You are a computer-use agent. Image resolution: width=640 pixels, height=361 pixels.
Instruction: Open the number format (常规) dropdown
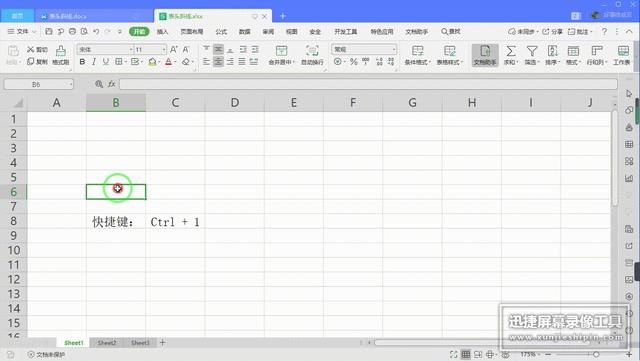tap(393, 49)
